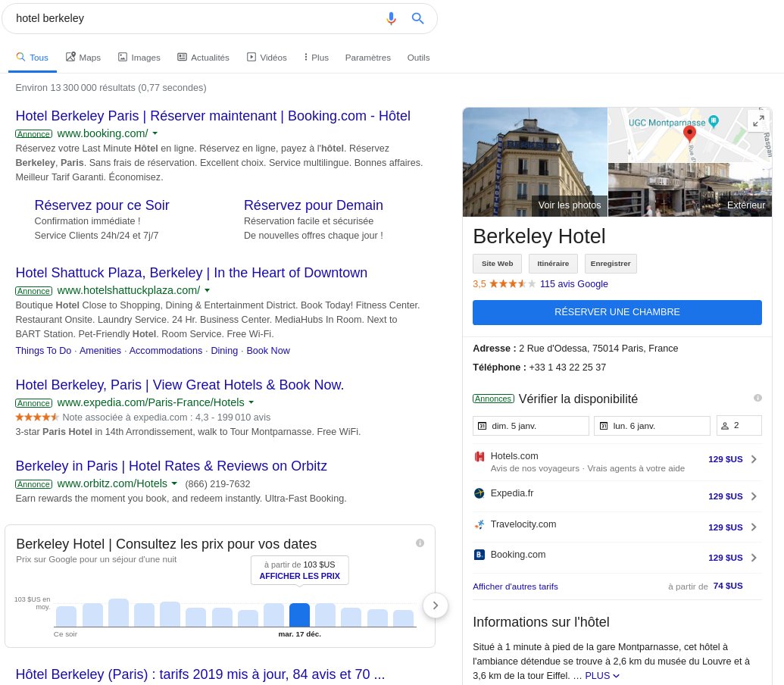
Task: Select the Tous search tab
Action: pos(33,58)
